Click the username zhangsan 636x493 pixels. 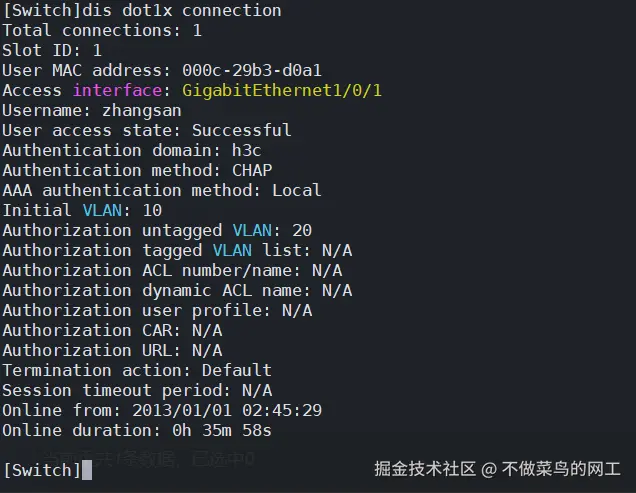tap(142, 110)
